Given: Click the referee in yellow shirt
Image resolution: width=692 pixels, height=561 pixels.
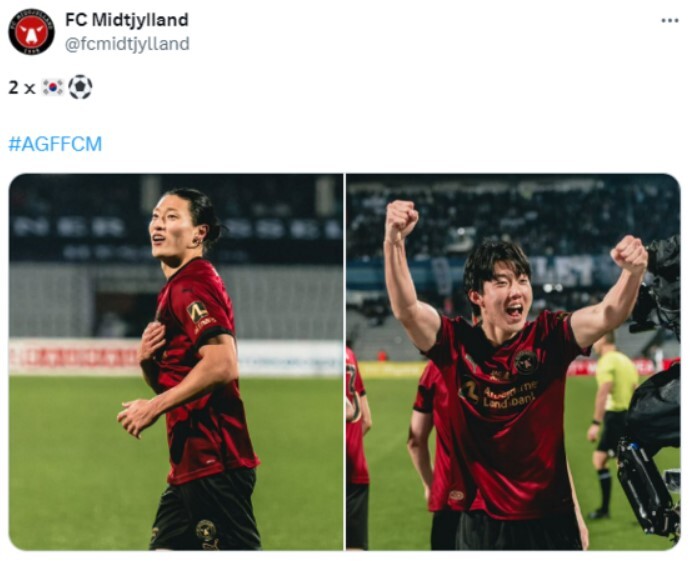Looking at the screenshot, I should 611,425.
